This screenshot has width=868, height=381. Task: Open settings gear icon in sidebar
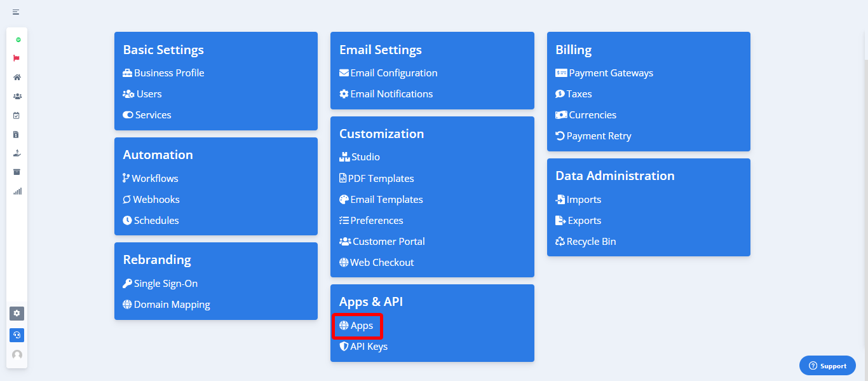17,314
